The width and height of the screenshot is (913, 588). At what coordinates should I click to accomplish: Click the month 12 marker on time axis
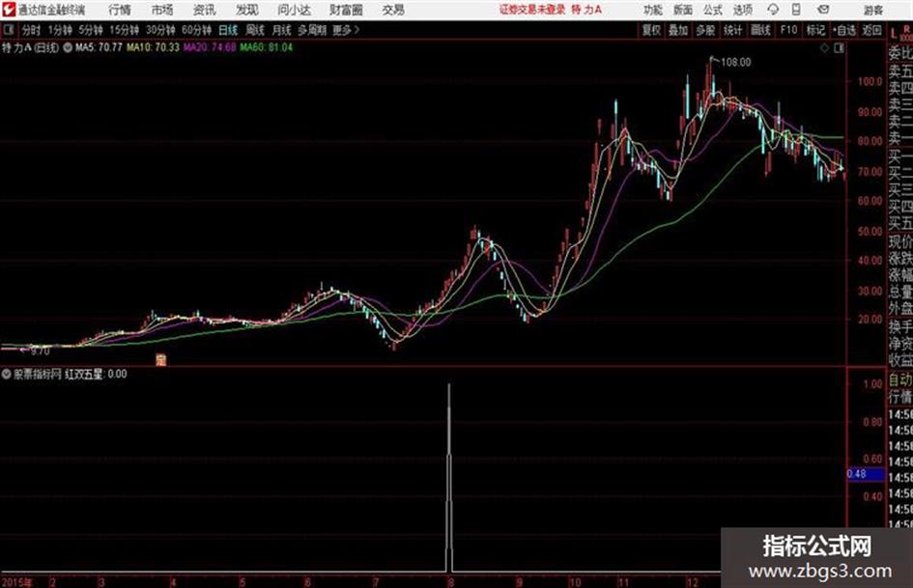pyautogui.click(x=692, y=582)
